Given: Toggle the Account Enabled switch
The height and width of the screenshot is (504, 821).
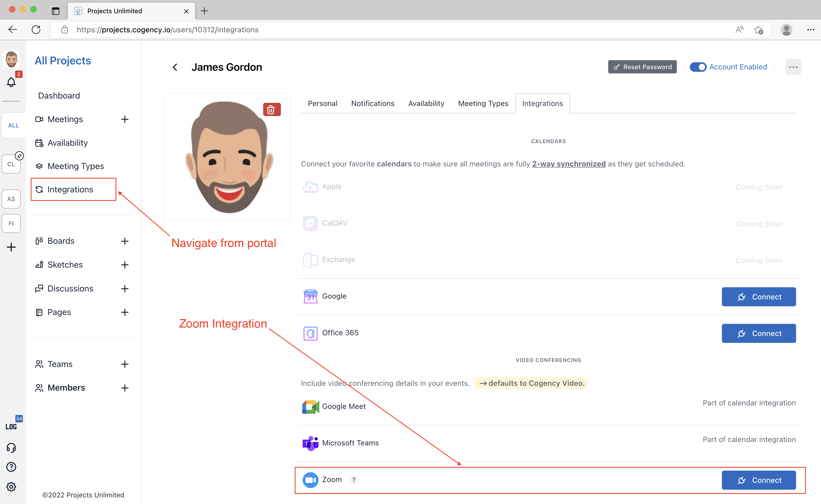Looking at the screenshot, I should pos(698,67).
